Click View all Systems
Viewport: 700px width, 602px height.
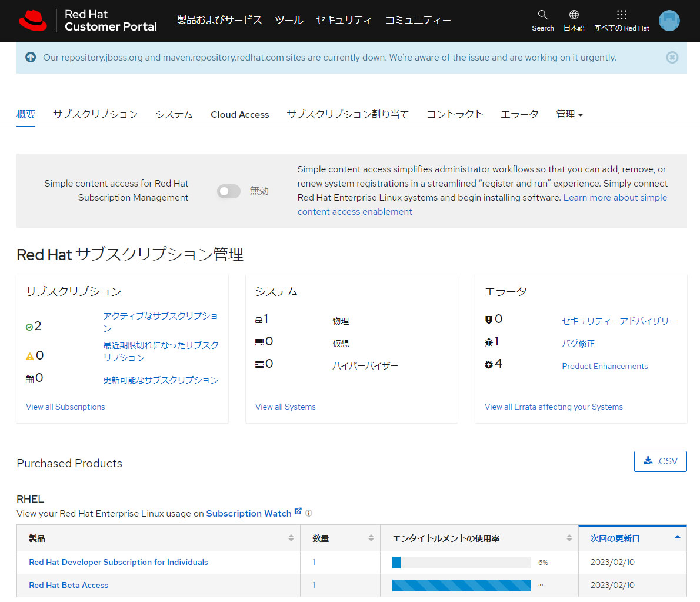click(285, 407)
